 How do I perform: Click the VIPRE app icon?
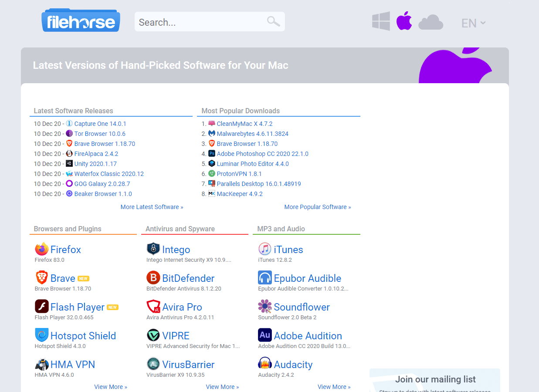(153, 335)
